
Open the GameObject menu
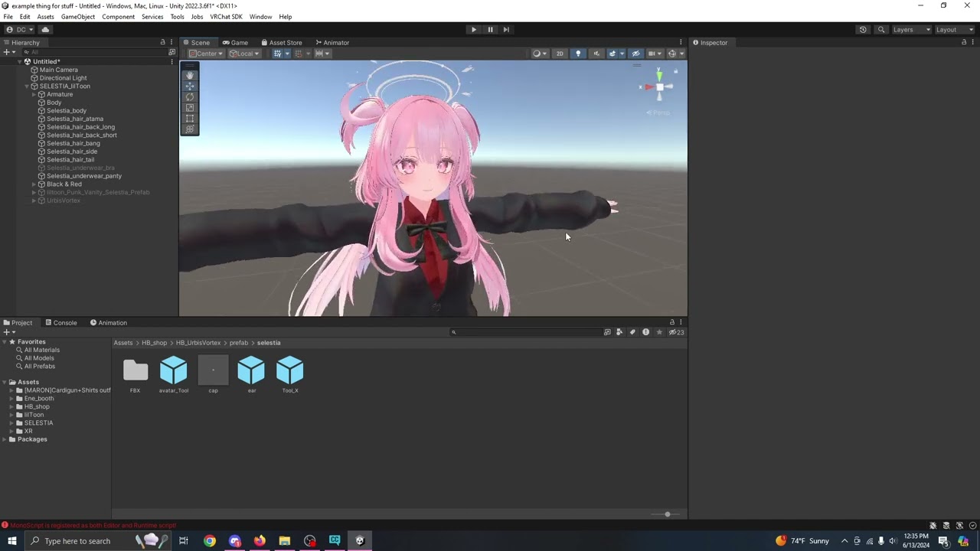pyautogui.click(x=78, y=17)
